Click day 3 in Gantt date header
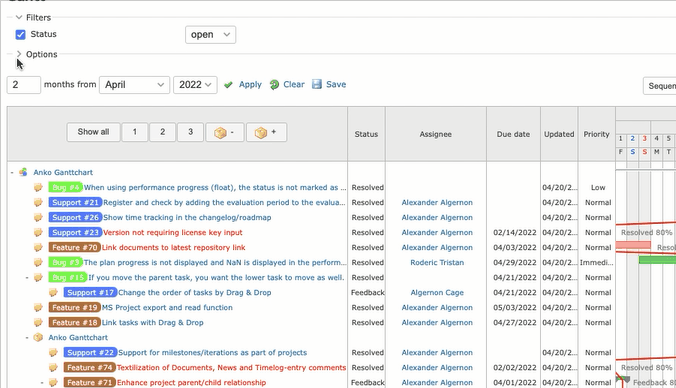This screenshot has width=676, height=388. (x=645, y=139)
